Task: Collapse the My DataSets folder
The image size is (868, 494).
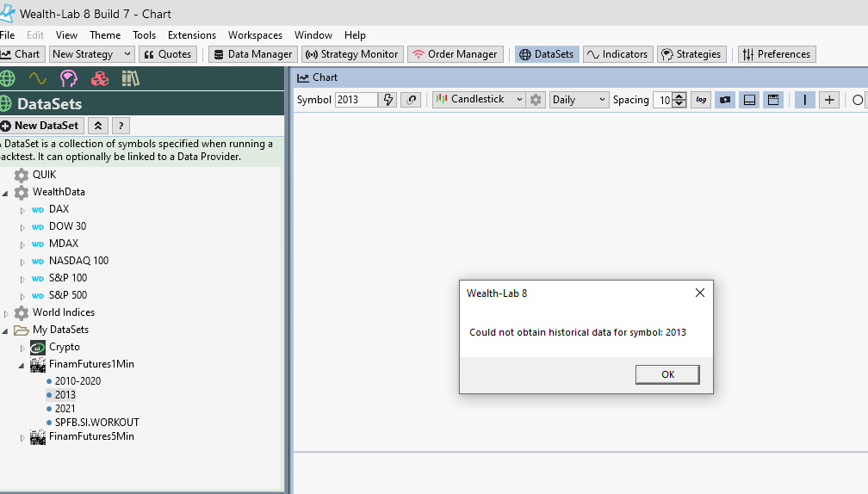Action: coord(5,330)
